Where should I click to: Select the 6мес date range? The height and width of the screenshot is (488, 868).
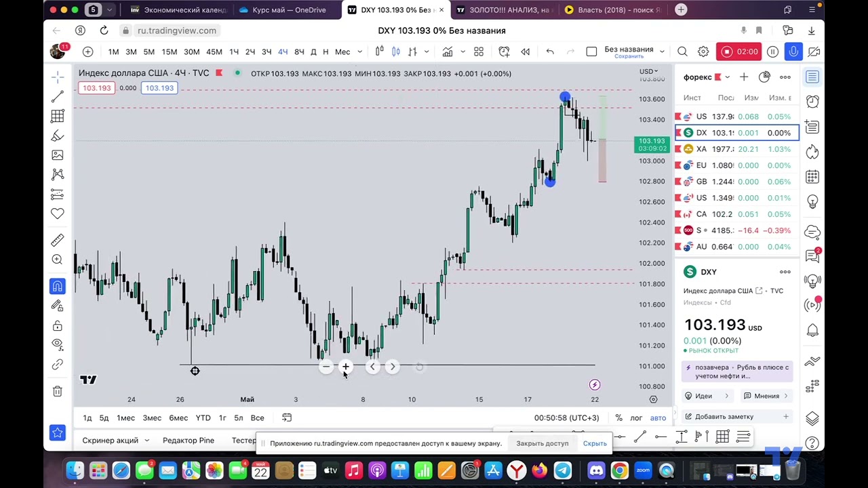click(178, 418)
